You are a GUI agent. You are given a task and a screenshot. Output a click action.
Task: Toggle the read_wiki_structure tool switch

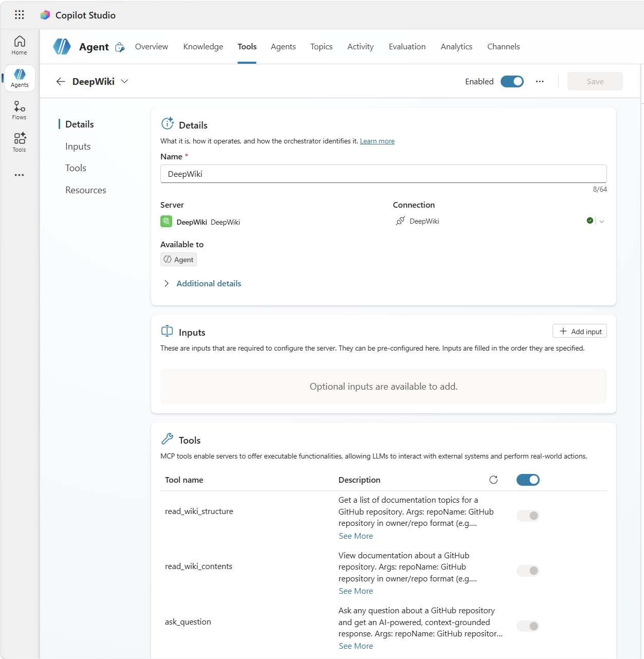pyautogui.click(x=528, y=516)
